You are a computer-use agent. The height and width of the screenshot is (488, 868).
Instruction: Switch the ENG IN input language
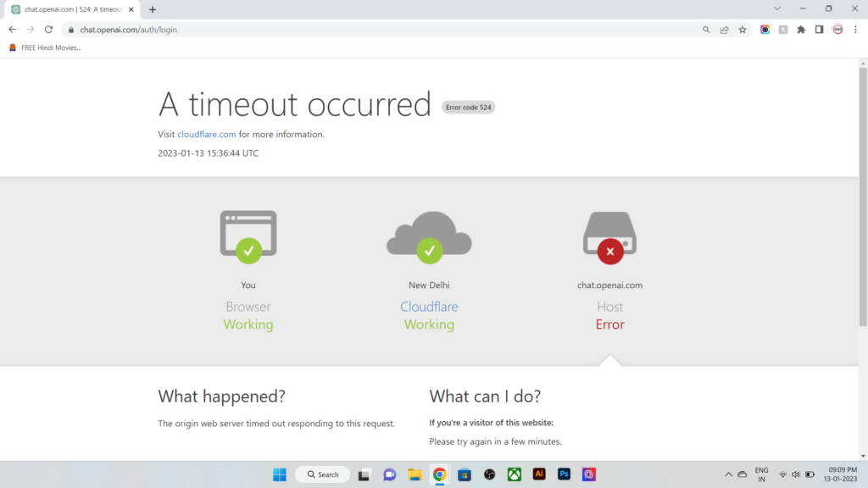coord(762,474)
